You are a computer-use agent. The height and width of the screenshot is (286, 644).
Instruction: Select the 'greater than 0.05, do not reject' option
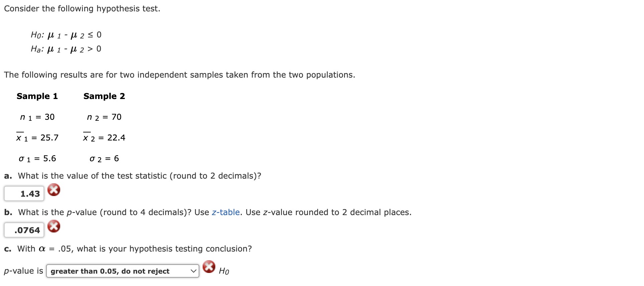click(110, 271)
